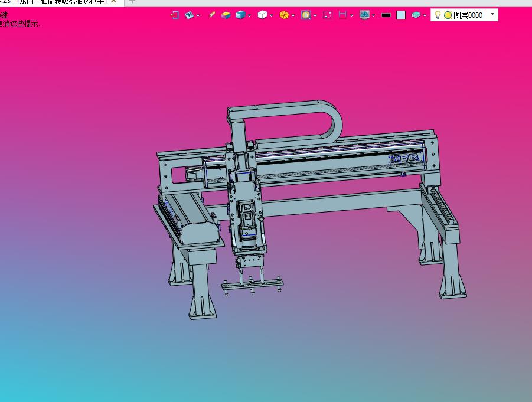This screenshot has height=402, width=532.
Task: Expand arrow beside the blue cube icon
Action: tap(249, 15)
